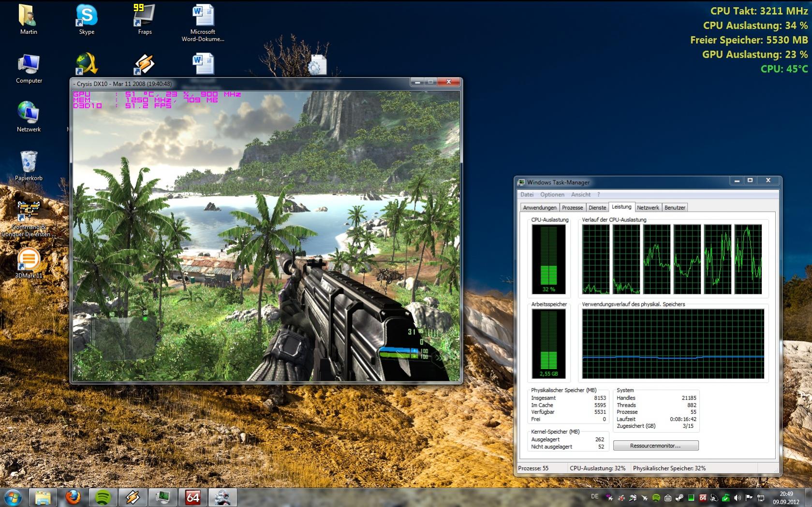This screenshot has width=812, height=507.
Task: Click the CPU Takt: 3211 MHz gadget line
Action: point(759,11)
